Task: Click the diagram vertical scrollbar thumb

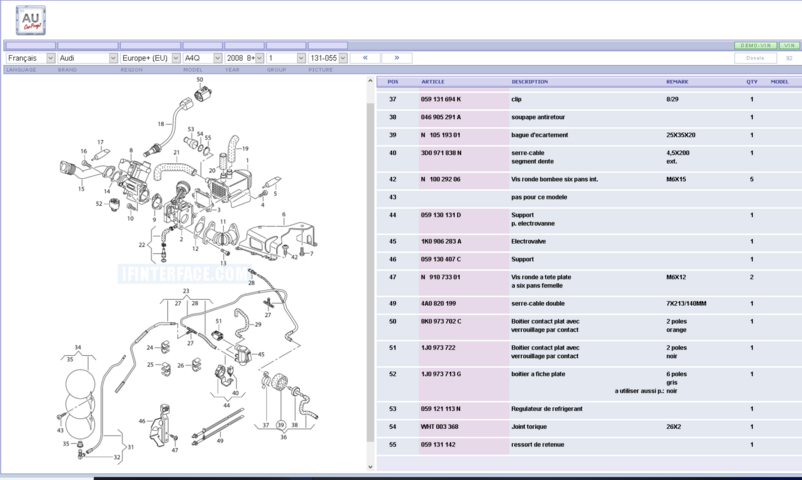Action: pos(370,271)
